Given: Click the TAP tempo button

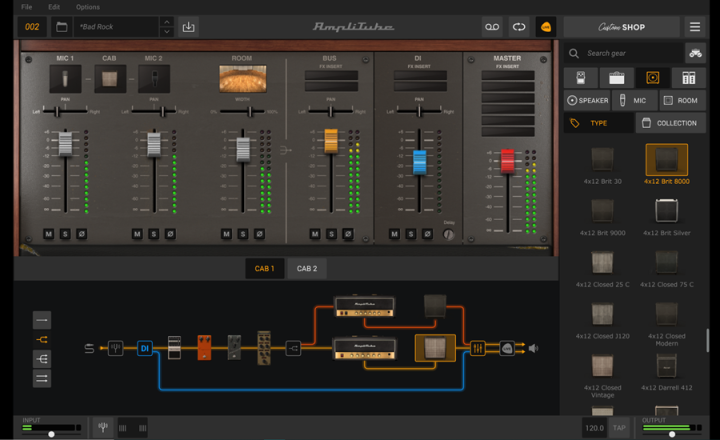Looking at the screenshot, I should click(619, 428).
